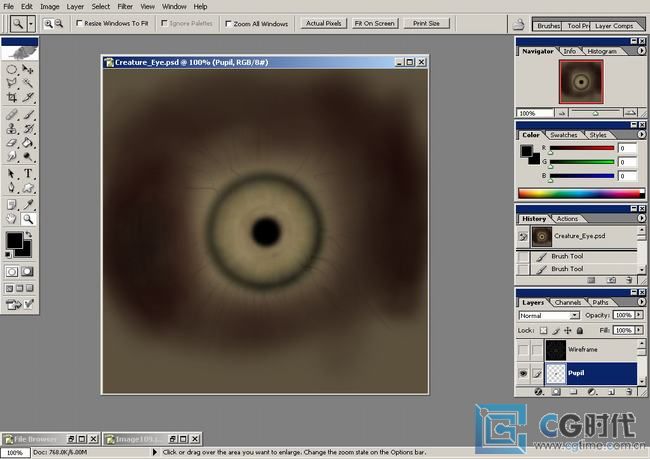Select the Eyedropper tool
Screen dimensions: 650x459
(x=28, y=204)
